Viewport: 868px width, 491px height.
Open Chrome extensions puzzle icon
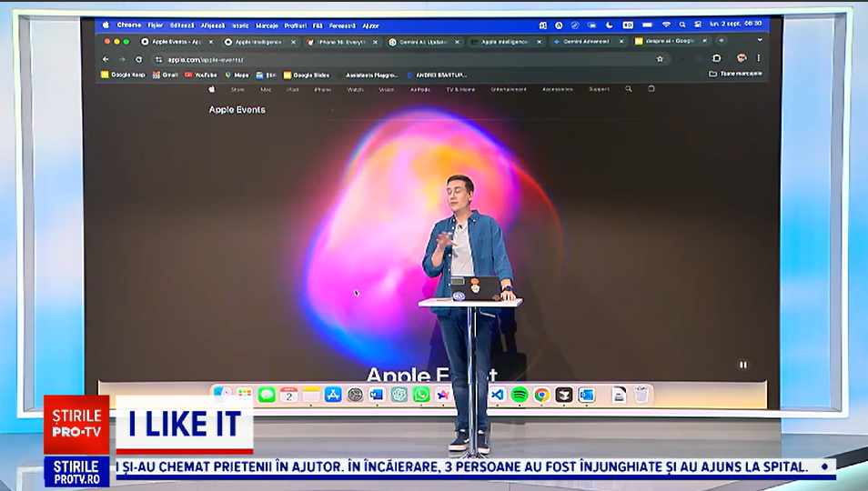coord(717,58)
